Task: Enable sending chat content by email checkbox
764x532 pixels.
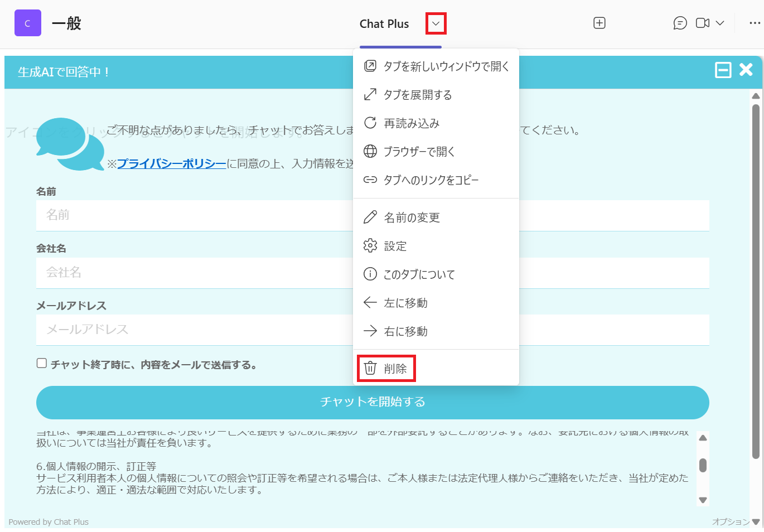Action: pyautogui.click(x=42, y=364)
